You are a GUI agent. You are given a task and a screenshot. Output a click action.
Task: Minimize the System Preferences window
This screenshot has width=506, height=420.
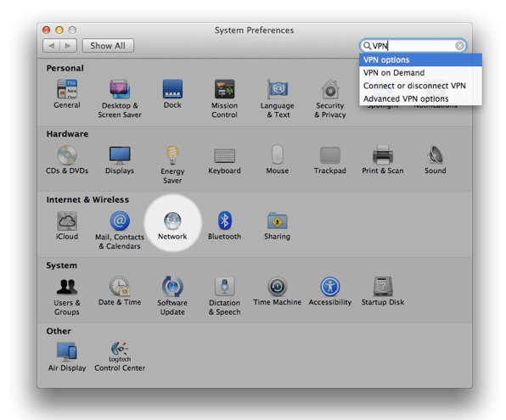tap(59, 30)
